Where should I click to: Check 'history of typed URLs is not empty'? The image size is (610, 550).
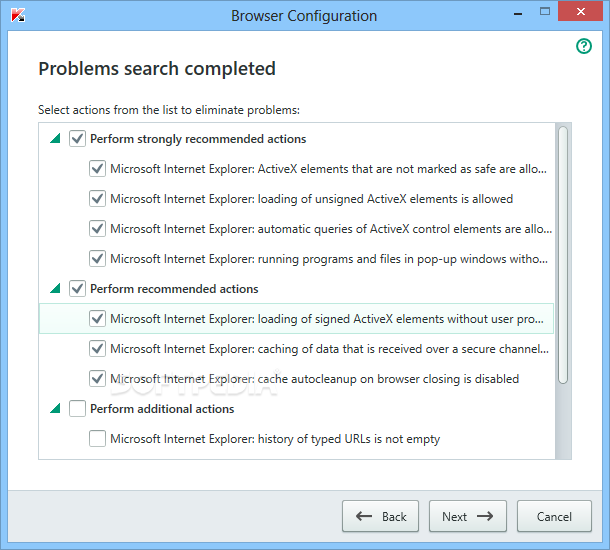(97, 439)
